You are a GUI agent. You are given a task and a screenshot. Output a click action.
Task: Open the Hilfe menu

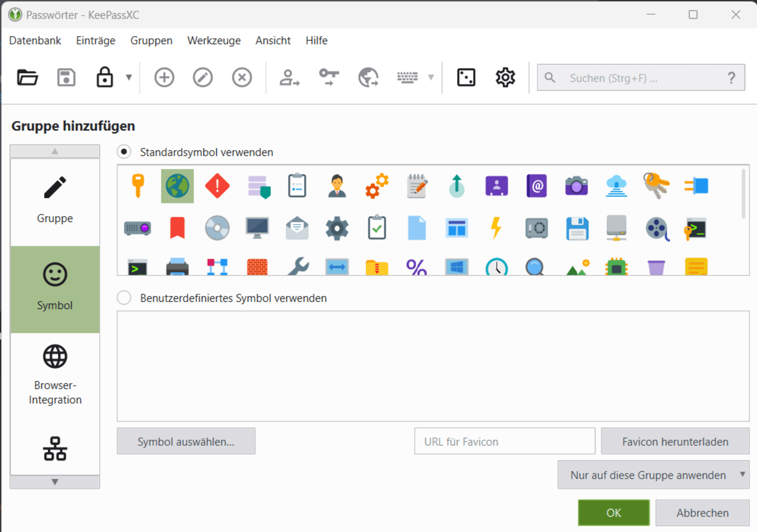click(x=317, y=40)
